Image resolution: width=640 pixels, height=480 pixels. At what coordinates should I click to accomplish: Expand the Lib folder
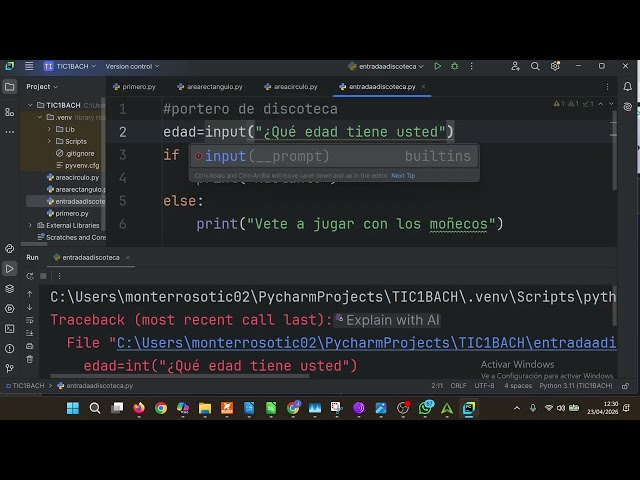pos(49,129)
